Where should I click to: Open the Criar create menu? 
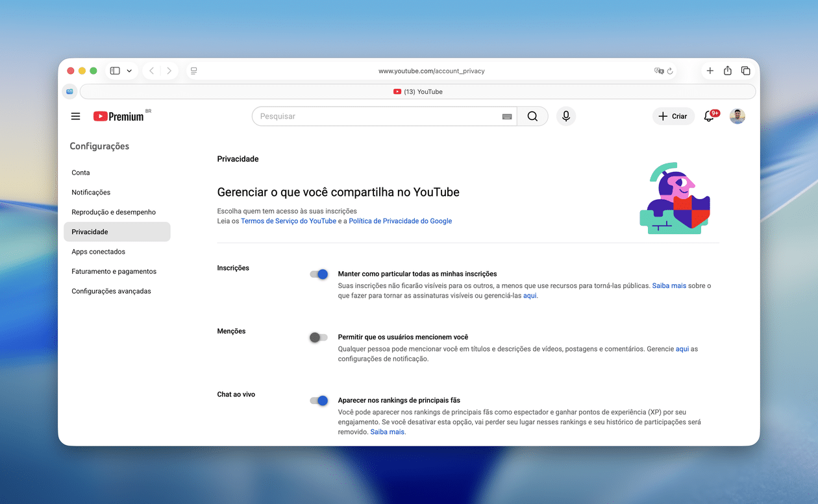(x=673, y=116)
